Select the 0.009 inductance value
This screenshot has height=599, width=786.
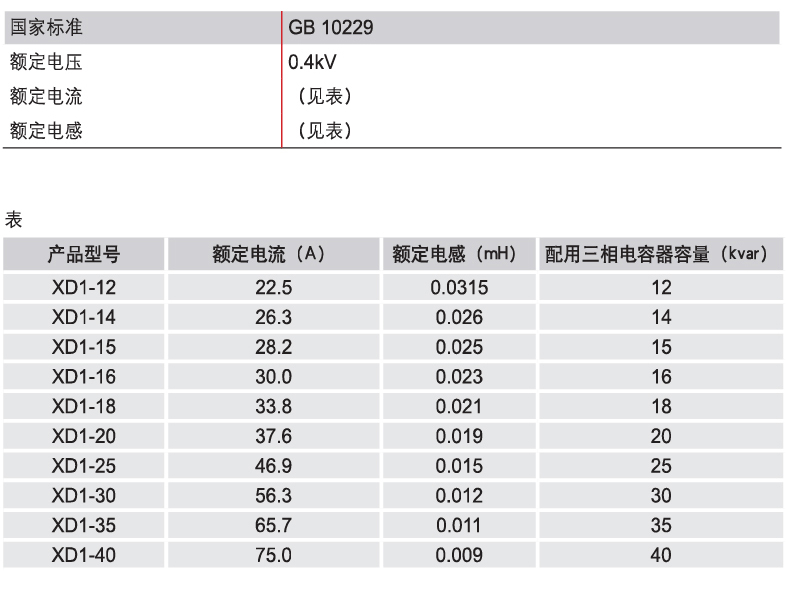click(458, 555)
